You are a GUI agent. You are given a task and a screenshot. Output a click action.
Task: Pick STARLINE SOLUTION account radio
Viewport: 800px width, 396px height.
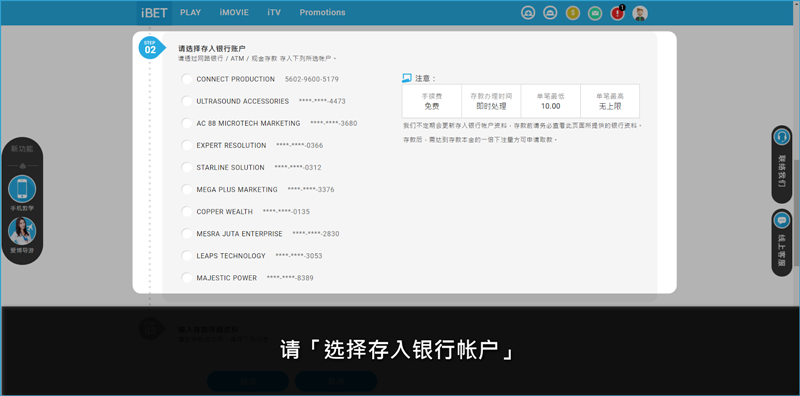pos(187,167)
